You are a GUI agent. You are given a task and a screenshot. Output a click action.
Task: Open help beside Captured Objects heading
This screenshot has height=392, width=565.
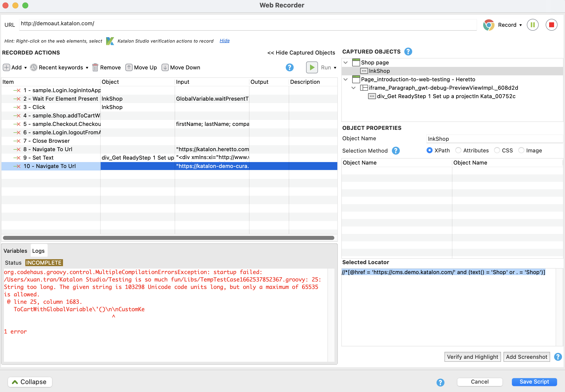[x=408, y=52]
